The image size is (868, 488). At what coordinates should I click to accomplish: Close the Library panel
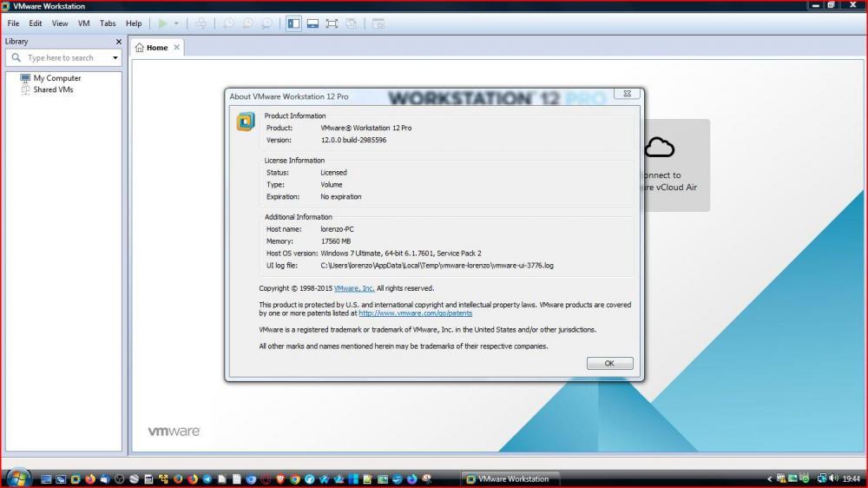(119, 42)
